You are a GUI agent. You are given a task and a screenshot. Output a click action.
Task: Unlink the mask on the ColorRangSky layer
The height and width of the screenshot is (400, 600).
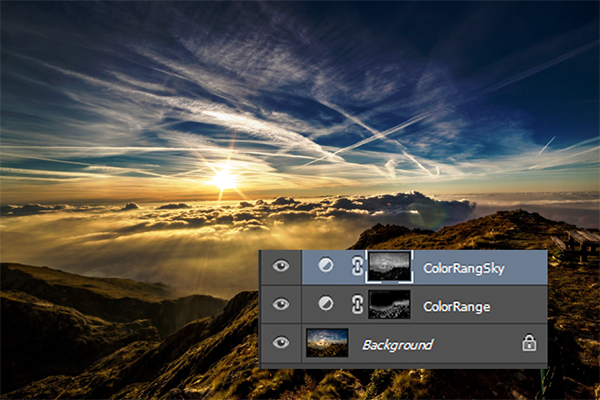[x=356, y=267]
